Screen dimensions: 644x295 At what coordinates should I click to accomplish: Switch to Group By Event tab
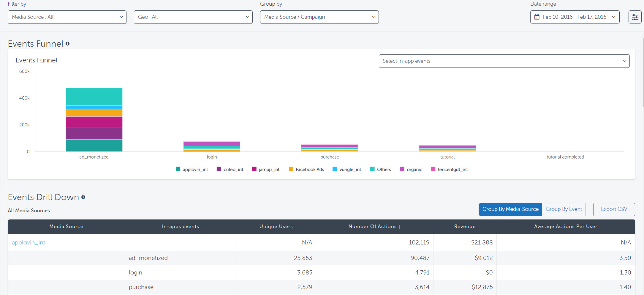(564, 209)
